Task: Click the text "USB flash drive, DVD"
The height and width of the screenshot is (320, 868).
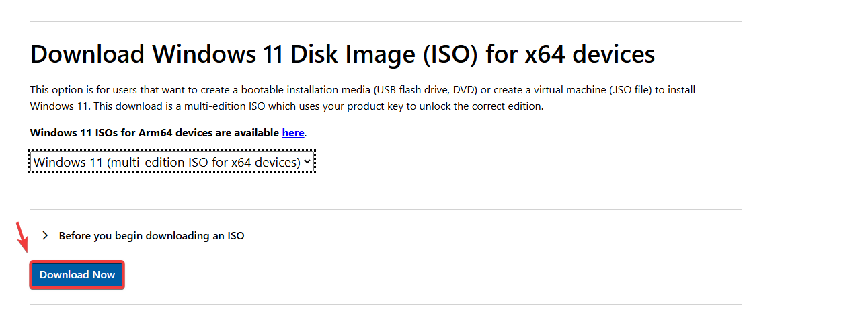Action: (x=418, y=89)
